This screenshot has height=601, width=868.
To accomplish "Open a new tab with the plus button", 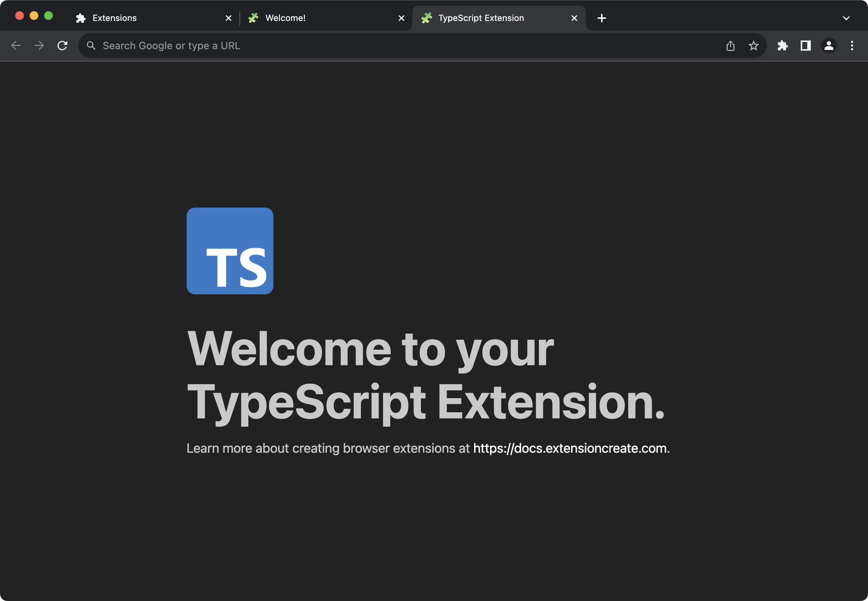I will pyautogui.click(x=602, y=18).
